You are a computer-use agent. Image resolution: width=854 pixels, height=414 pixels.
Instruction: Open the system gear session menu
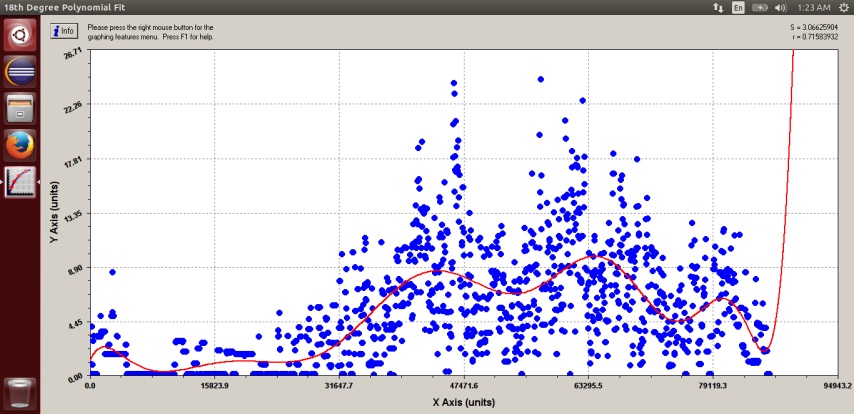click(843, 7)
